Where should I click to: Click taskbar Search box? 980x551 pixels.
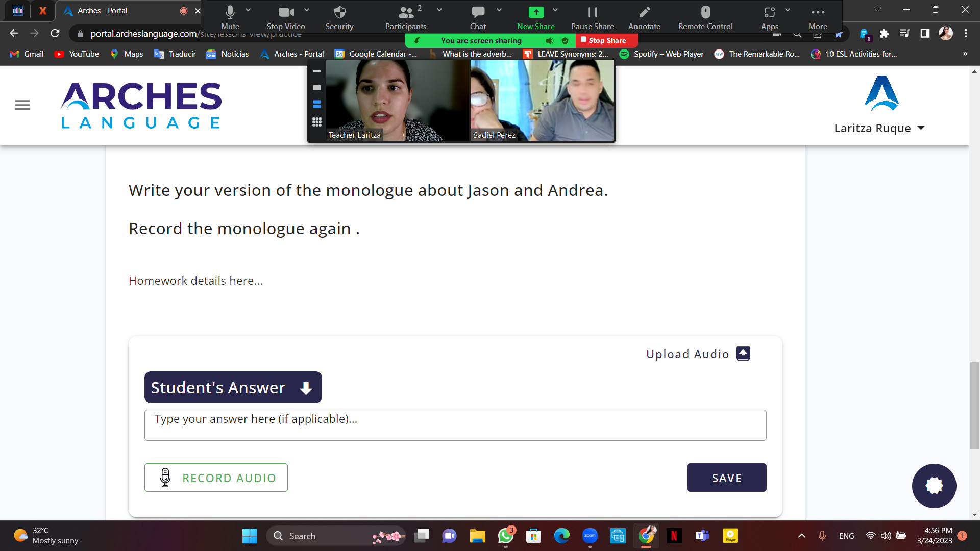(x=336, y=536)
